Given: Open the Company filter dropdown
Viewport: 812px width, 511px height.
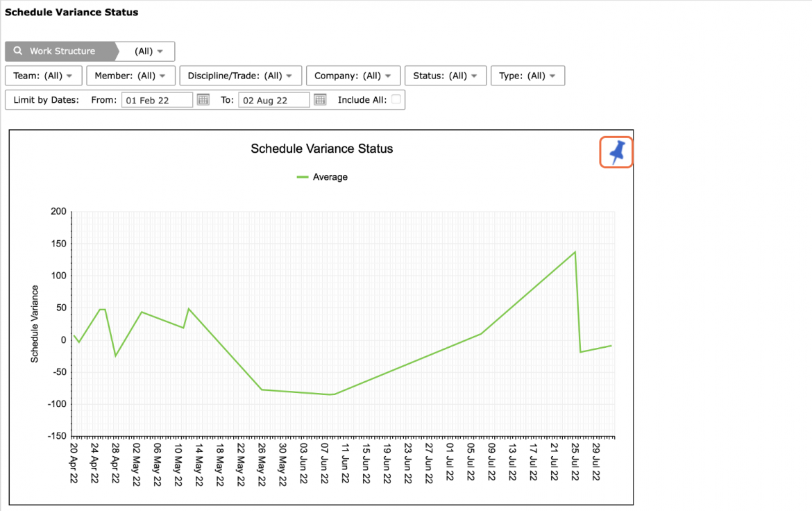Looking at the screenshot, I should click(353, 76).
